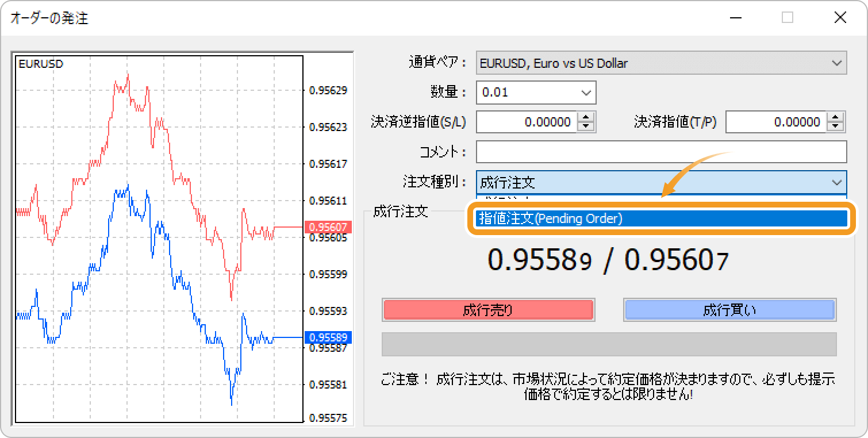Increase the 決済指値(T/P) value with up arrow
868x438 pixels.
coord(835,117)
